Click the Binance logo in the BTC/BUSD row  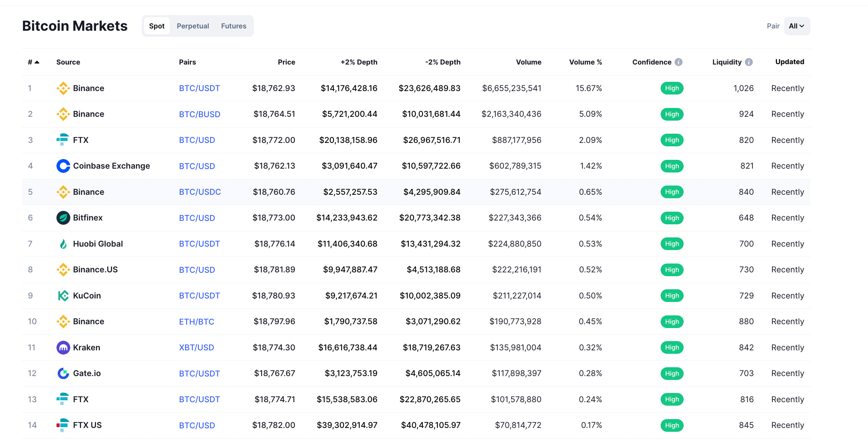click(63, 114)
